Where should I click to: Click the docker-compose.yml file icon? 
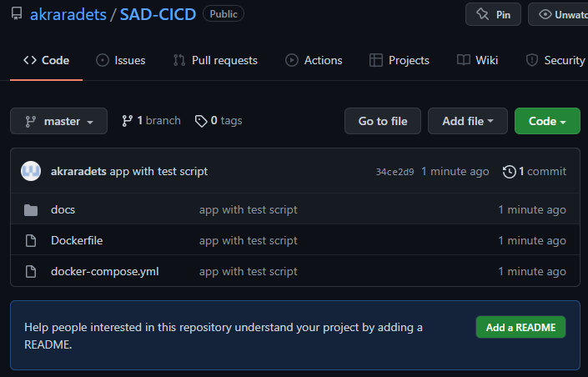tap(31, 272)
